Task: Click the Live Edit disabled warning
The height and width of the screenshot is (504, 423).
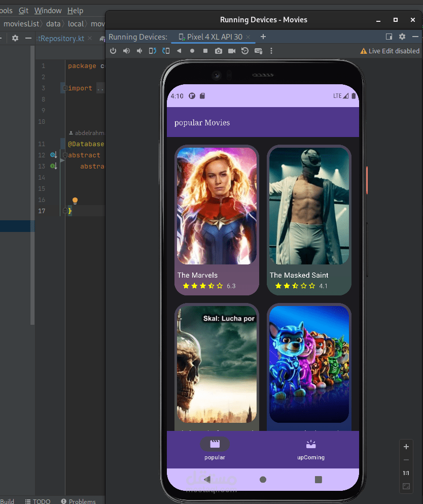Action: (x=390, y=51)
